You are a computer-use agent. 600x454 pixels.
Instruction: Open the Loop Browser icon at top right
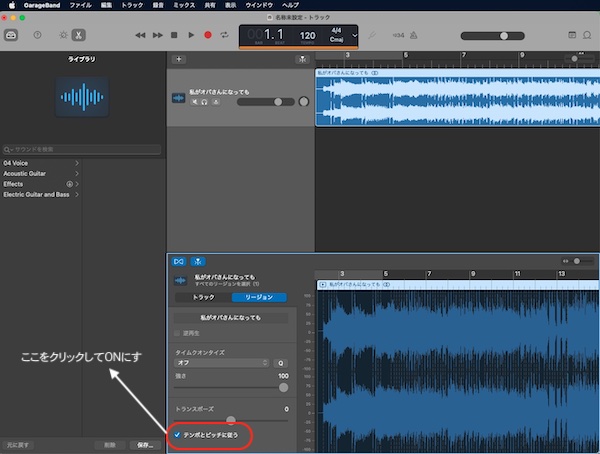(x=587, y=35)
